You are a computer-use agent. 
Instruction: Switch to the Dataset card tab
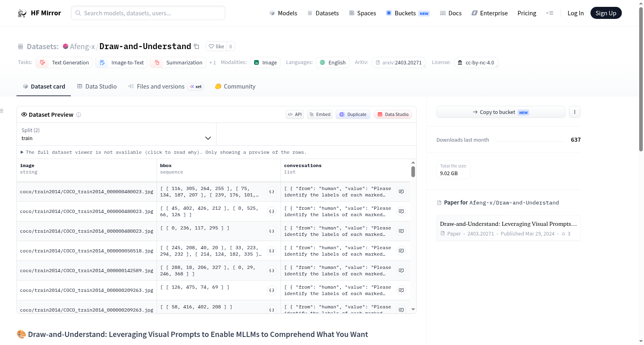click(x=44, y=86)
